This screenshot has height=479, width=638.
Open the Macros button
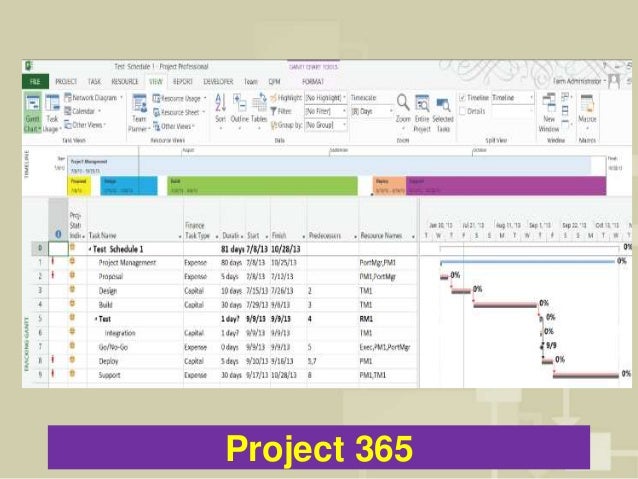(x=587, y=110)
